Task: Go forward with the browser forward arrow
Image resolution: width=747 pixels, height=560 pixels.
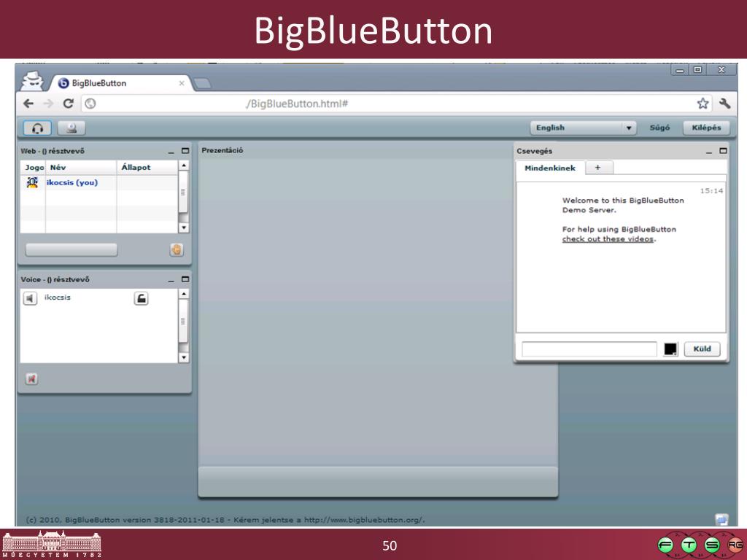Action: click(x=48, y=104)
